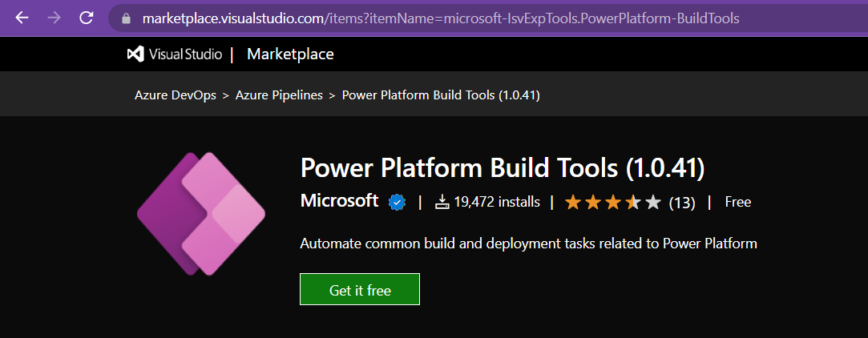Go to Azure Pipelines breadcrumb
The height and width of the screenshot is (338, 868).
tap(279, 95)
